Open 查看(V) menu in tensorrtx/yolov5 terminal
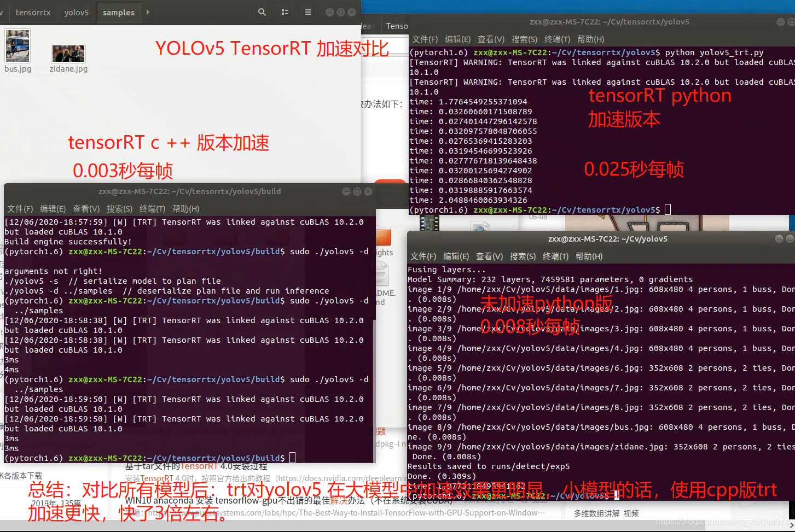795x532 pixels. 491,39
